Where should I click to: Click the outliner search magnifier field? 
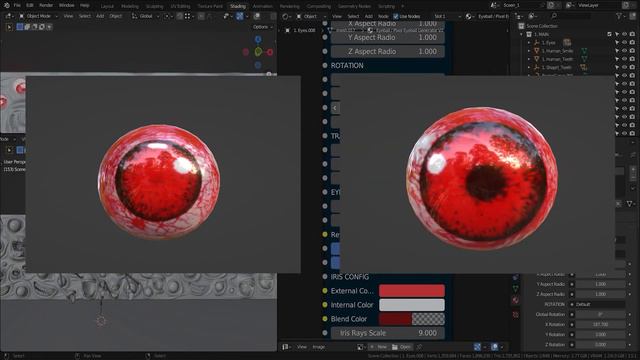570,16
